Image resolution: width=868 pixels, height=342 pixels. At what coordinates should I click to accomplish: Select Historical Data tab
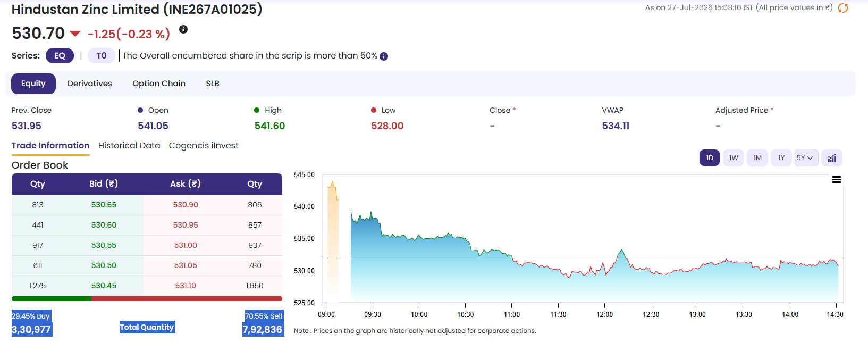point(129,146)
